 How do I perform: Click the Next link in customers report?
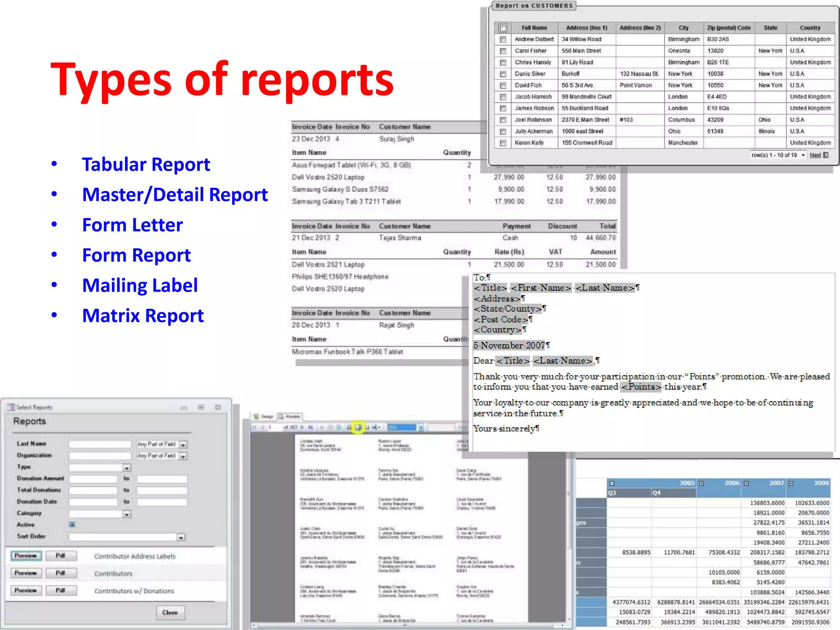(815, 155)
